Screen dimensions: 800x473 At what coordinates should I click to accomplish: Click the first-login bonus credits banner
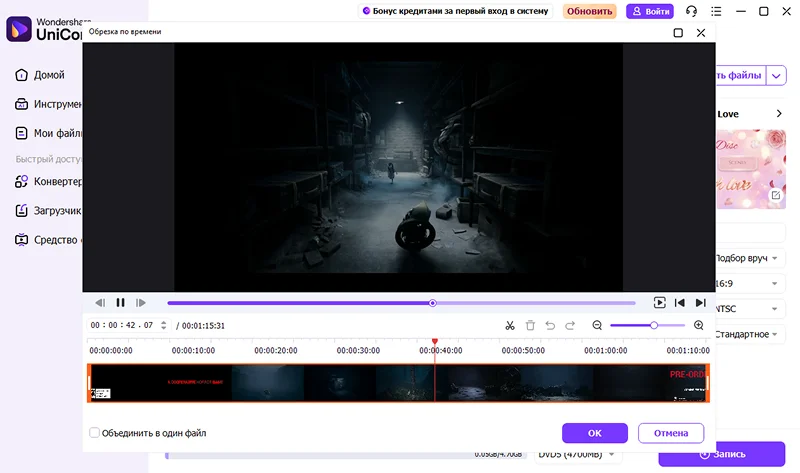coord(455,11)
